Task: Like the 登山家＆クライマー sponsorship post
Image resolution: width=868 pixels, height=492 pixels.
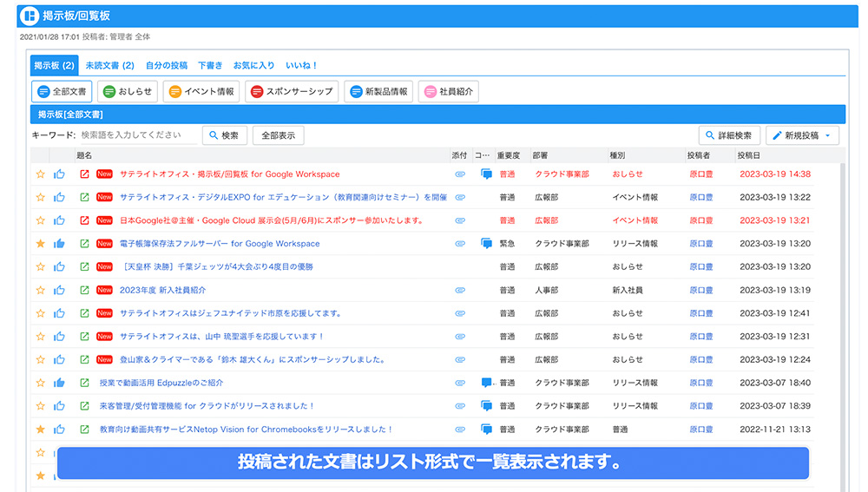Action: pyautogui.click(x=59, y=359)
